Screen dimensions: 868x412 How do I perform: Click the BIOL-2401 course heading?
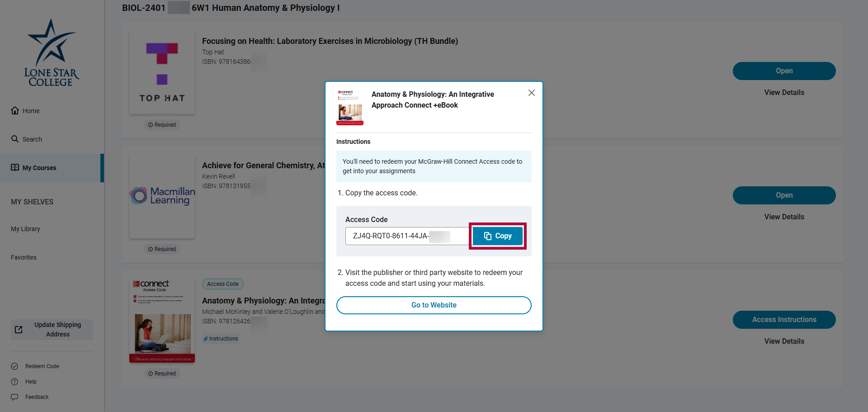[x=231, y=8]
